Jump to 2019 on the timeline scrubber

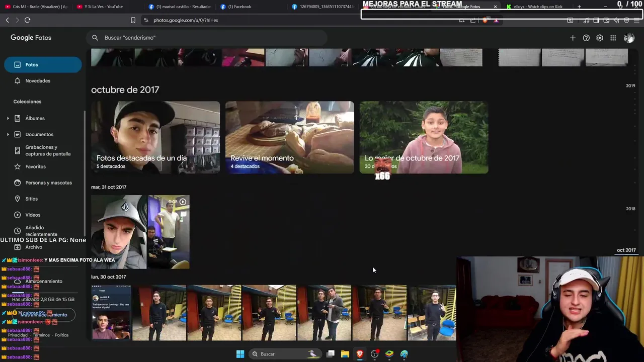click(x=630, y=85)
